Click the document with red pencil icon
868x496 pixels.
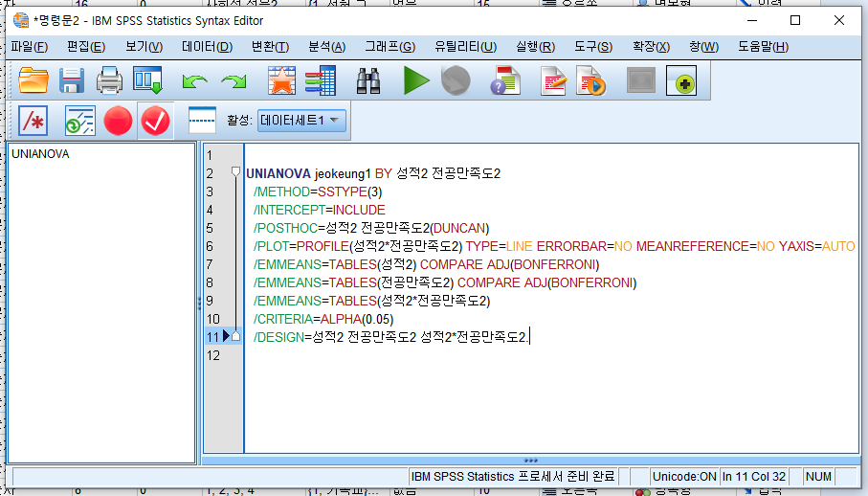coord(553,80)
